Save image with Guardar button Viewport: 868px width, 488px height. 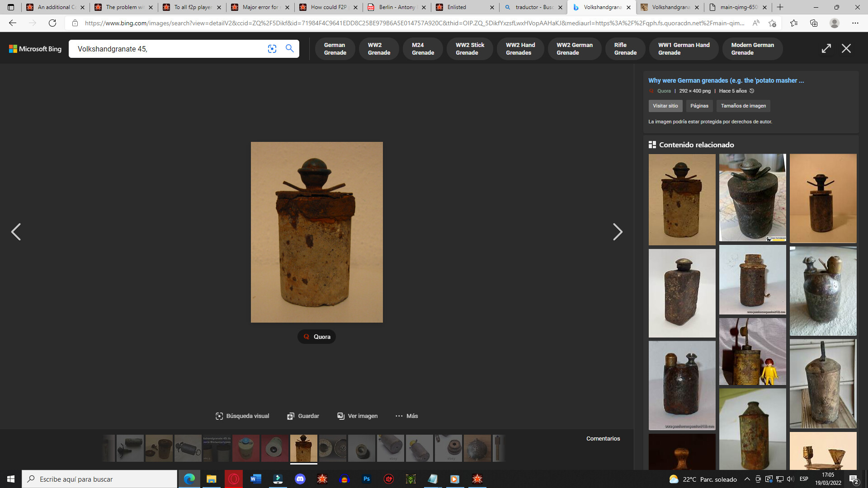pyautogui.click(x=303, y=416)
